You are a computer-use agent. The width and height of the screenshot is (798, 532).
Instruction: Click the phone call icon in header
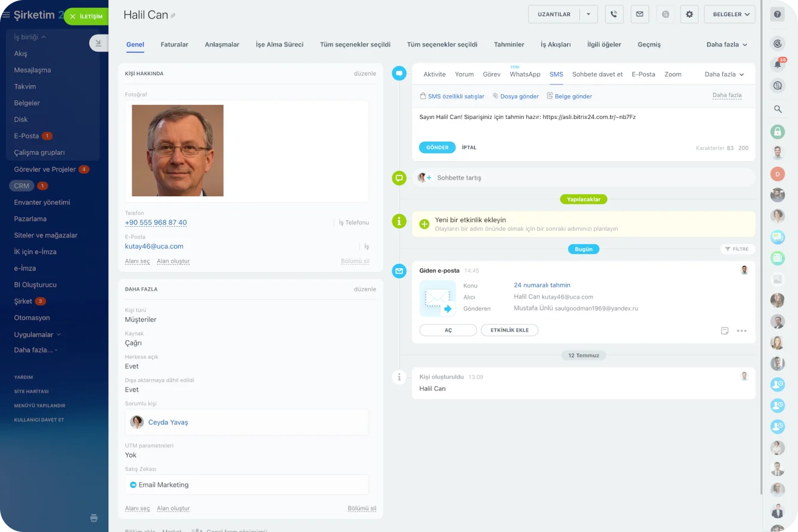tap(614, 14)
